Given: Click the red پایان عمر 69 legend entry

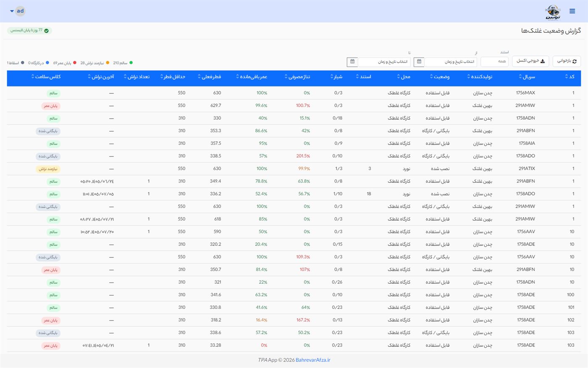Looking at the screenshot, I should click(x=65, y=63).
